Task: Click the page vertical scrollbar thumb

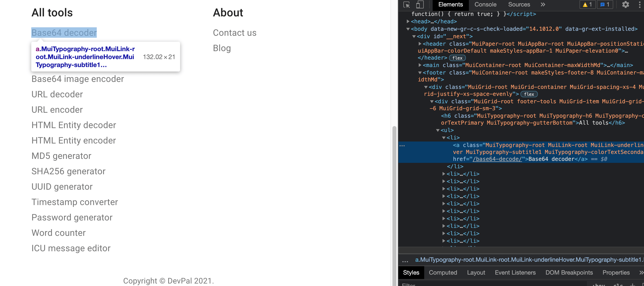Action: coord(394,206)
